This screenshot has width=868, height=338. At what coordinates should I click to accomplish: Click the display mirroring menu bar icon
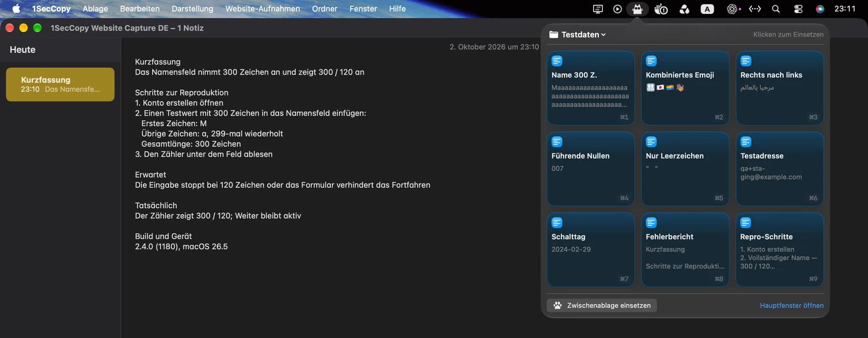coord(597,9)
